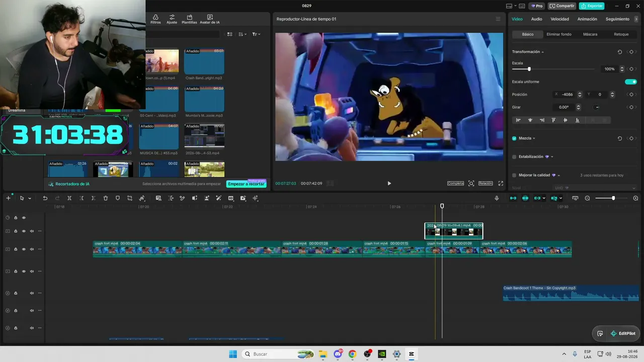
Task: Start voice recording with microphone icon
Action: pyautogui.click(x=497, y=198)
